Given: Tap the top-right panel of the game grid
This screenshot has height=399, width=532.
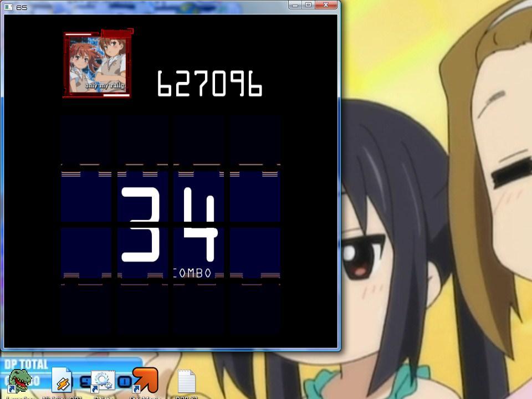Looking at the screenshot, I should tap(255, 140).
